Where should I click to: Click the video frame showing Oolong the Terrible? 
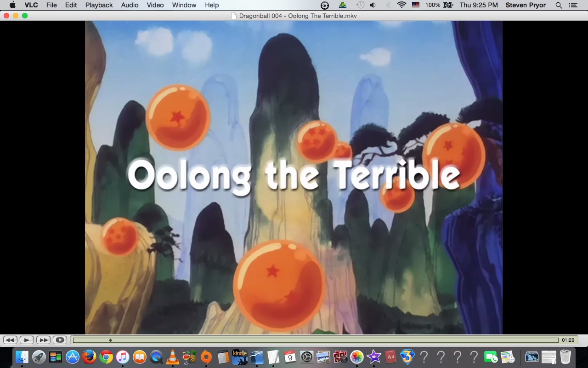click(x=294, y=177)
